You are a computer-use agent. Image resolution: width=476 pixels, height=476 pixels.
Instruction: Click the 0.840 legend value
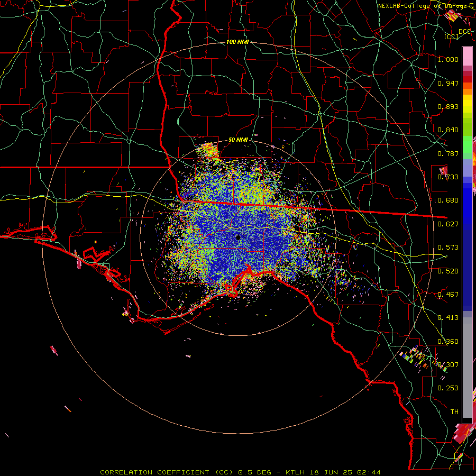[x=448, y=130]
